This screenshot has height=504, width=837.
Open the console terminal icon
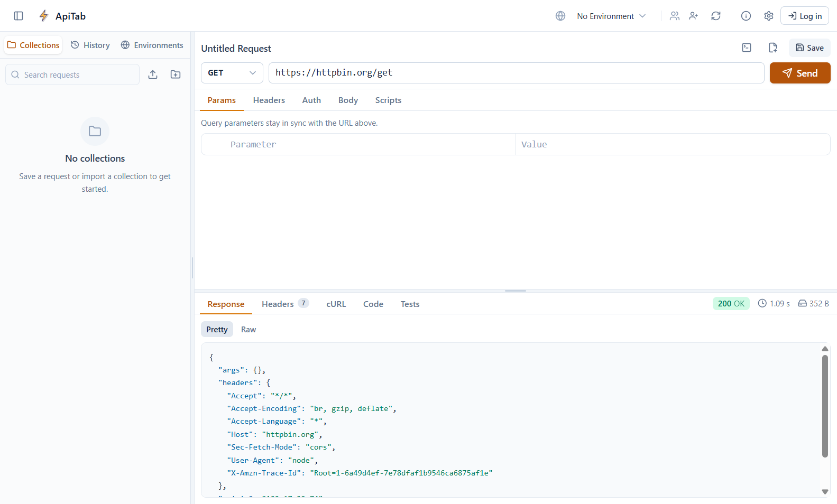click(x=747, y=48)
